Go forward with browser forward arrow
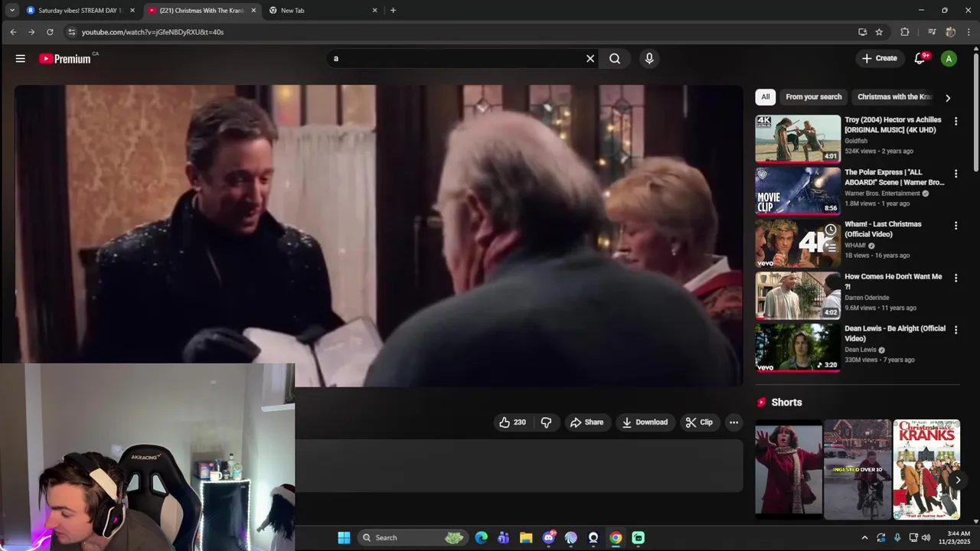Image resolution: width=980 pixels, height=551 pixels. tap(31, 32)
